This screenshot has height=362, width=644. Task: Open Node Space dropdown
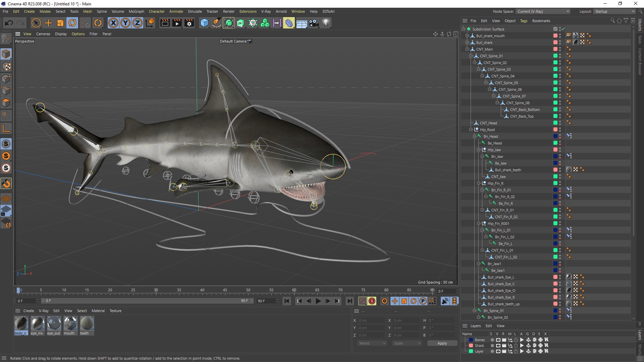543,11
